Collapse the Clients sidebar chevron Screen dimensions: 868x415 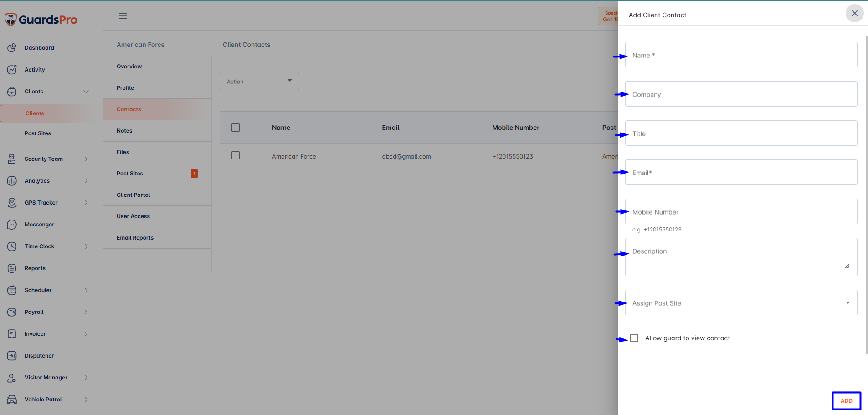[x=86, y=92]
